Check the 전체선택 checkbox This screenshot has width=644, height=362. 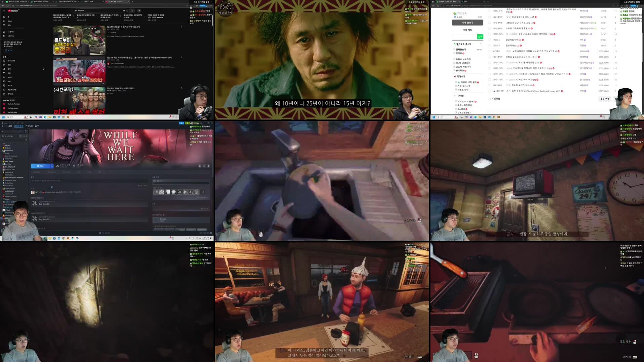[489, 99]
